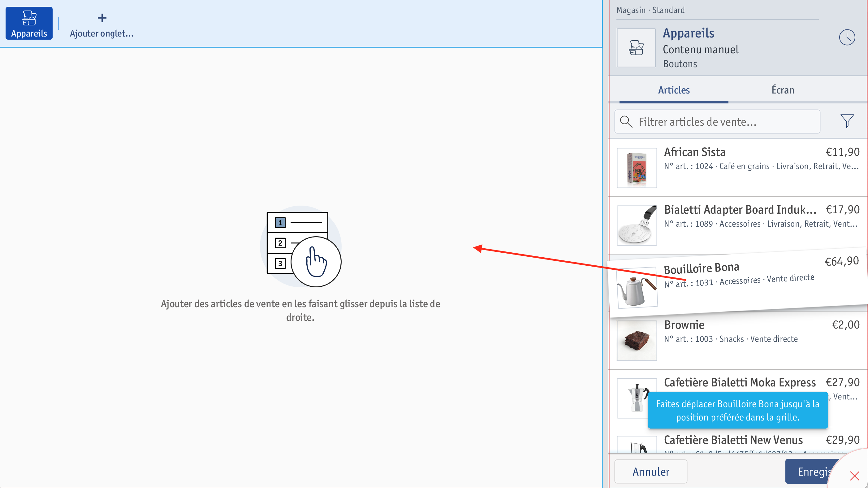Select the Appareils tab
868x488 pixels.
[29, 23]
